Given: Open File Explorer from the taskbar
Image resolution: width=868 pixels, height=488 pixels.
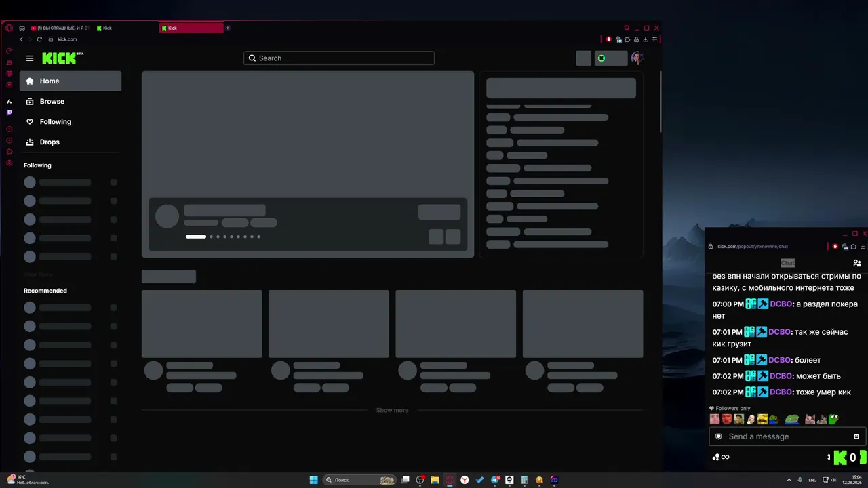Looking at the screenshot, I should coord(435,480).
